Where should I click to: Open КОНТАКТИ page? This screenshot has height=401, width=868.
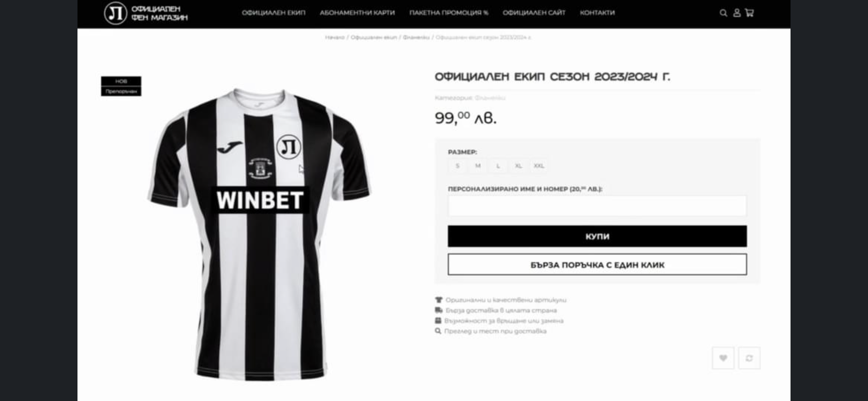(597, 13)
